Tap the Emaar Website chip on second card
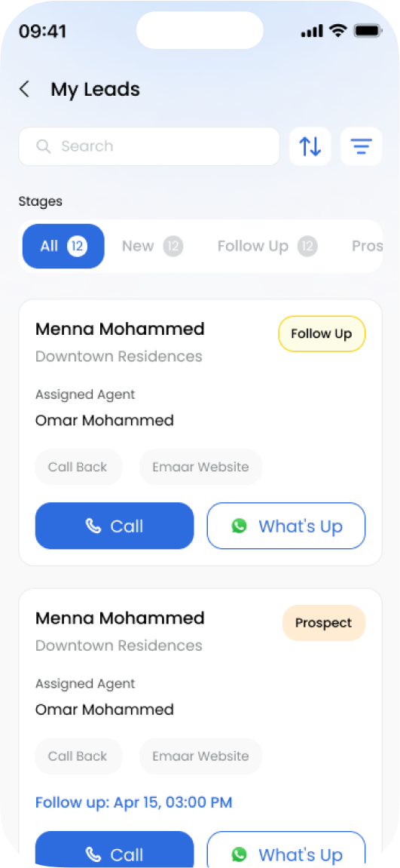This screenshot has width=400, height=868. pos(200,756)
